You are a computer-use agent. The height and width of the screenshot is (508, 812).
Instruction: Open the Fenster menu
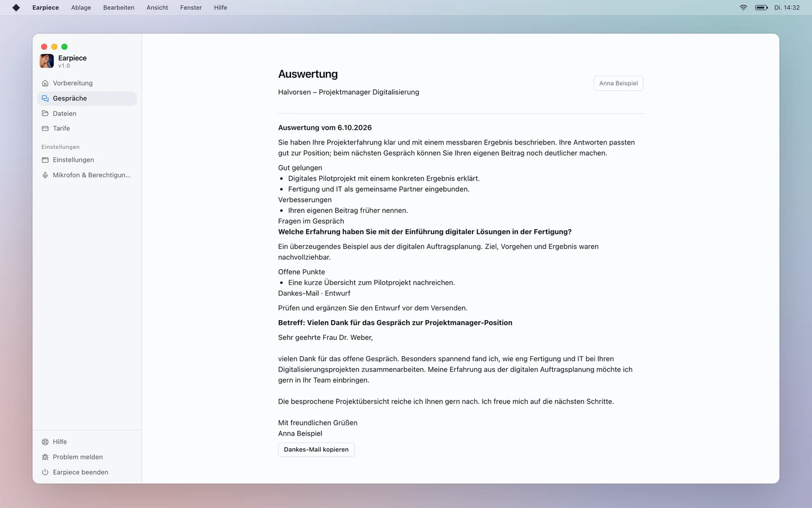tap(191, 7)
